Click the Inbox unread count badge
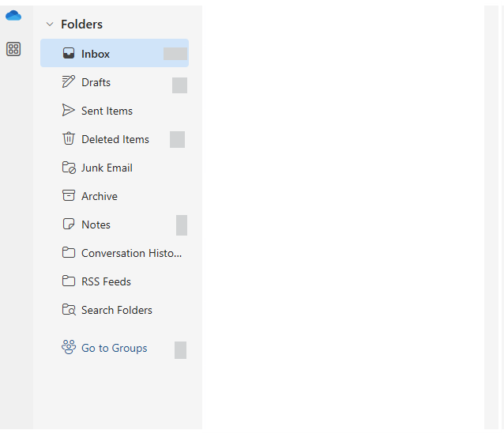The height and width of the screenshot is (434, 504). pyautogui.click(x=175, y=54)
